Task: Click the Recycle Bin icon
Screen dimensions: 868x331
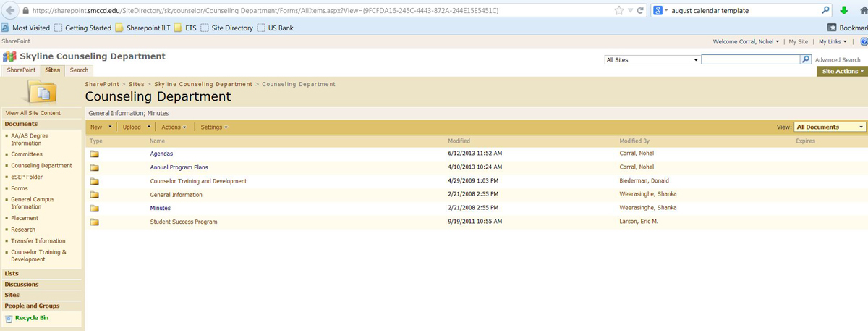Action: 9,318
